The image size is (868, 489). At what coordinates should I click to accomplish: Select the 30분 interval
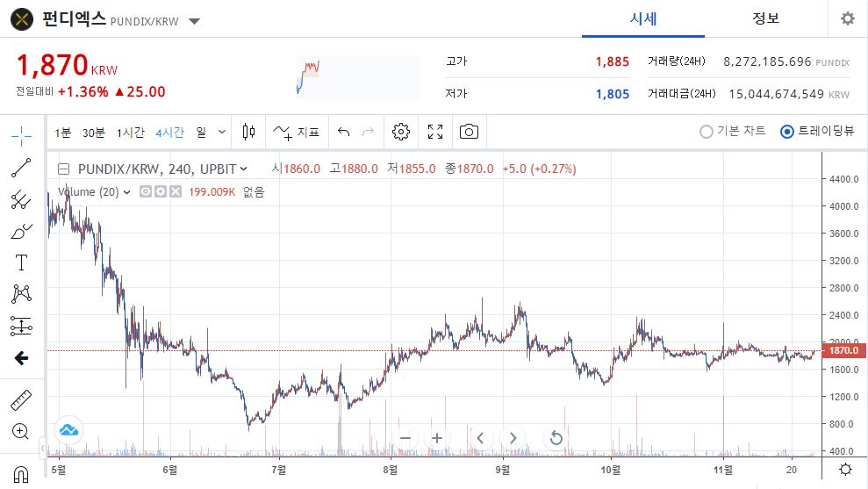pos(94,133)
